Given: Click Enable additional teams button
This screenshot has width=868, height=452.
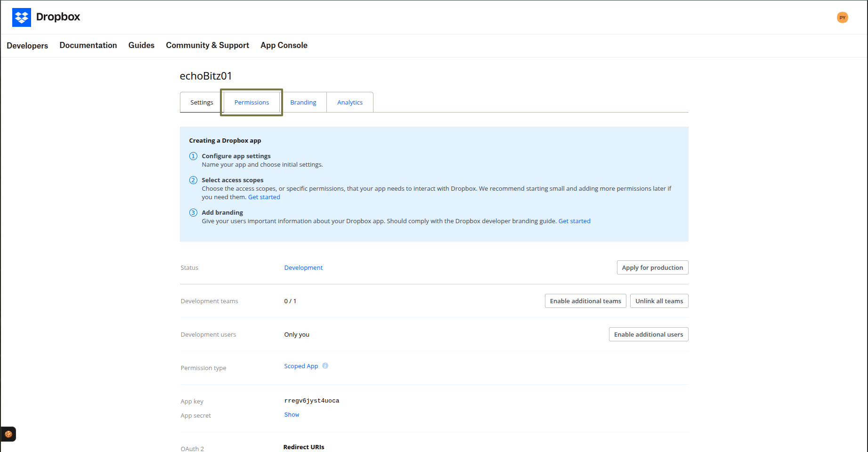Looking at the screenshot, I should (x=585, y=301).
